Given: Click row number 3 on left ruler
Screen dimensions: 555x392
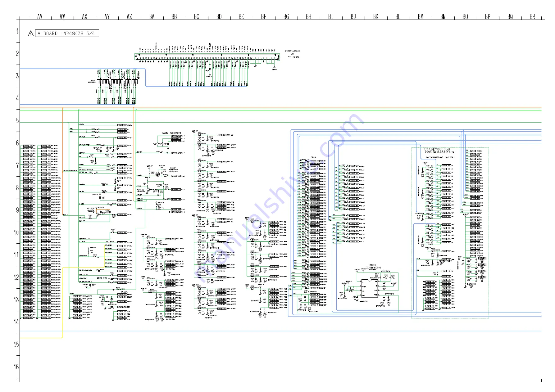Looking at the screenshot, I should (x=17, y=76).
